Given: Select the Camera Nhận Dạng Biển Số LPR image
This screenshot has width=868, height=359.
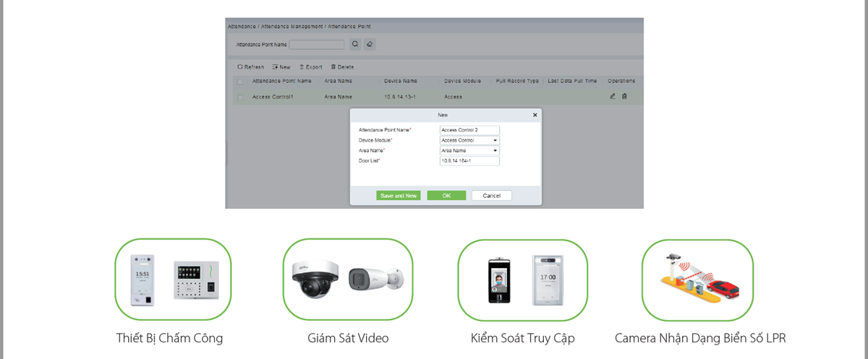Looking at the screenshot, I should click(x=697, y=280).
